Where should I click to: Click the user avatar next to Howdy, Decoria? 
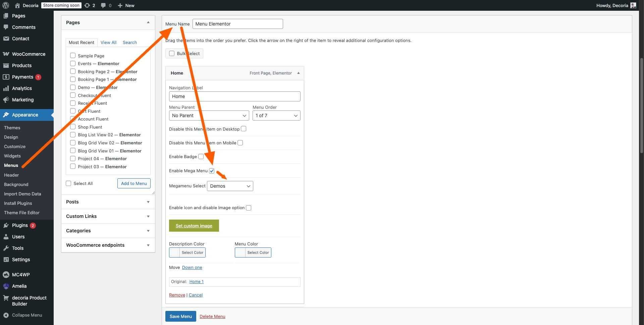633,5
